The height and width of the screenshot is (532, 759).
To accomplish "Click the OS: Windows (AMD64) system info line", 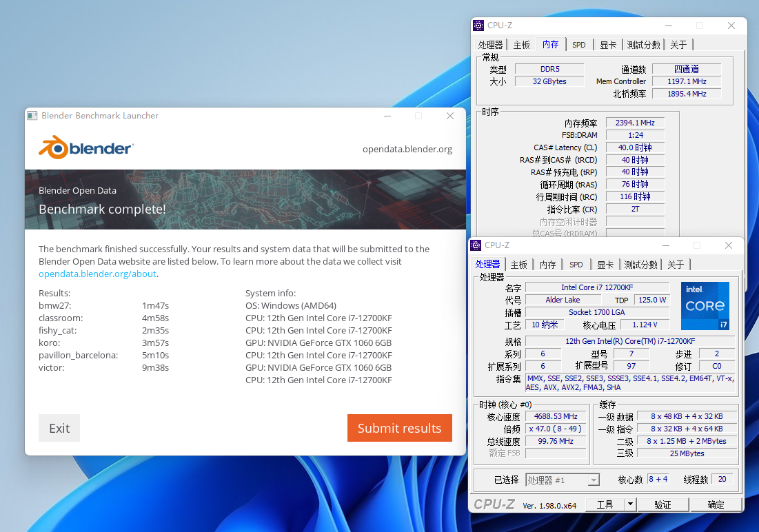I will pos(291,306).
